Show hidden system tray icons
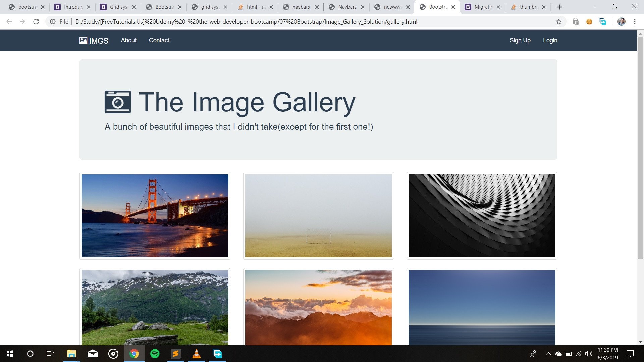644x362 pixels. (548, 354)
